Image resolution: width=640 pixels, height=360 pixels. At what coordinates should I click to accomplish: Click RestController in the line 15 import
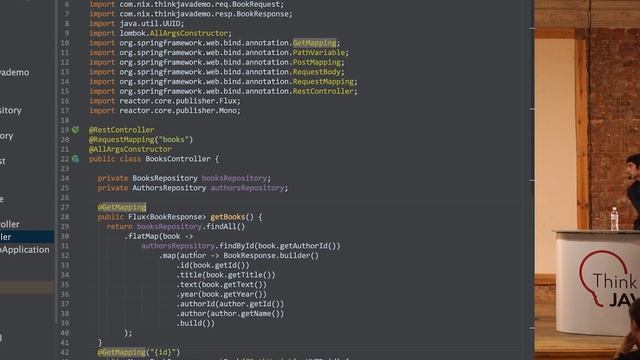click(323, 91)
